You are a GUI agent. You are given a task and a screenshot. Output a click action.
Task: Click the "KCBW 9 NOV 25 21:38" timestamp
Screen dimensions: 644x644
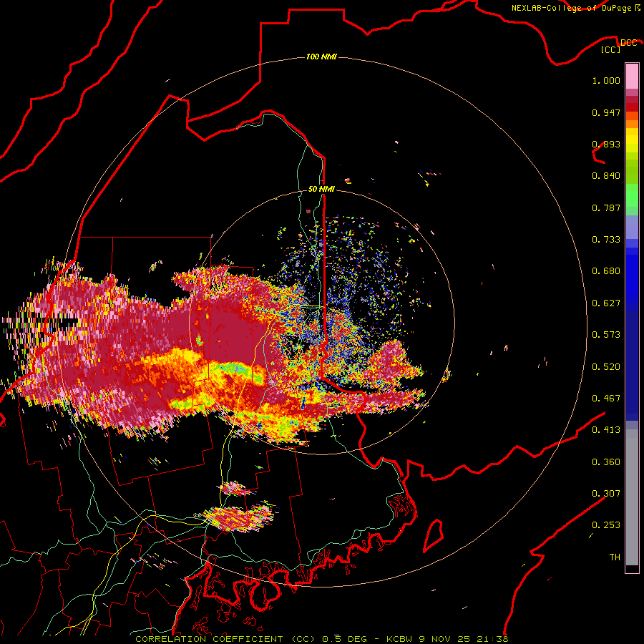point(447,639)
